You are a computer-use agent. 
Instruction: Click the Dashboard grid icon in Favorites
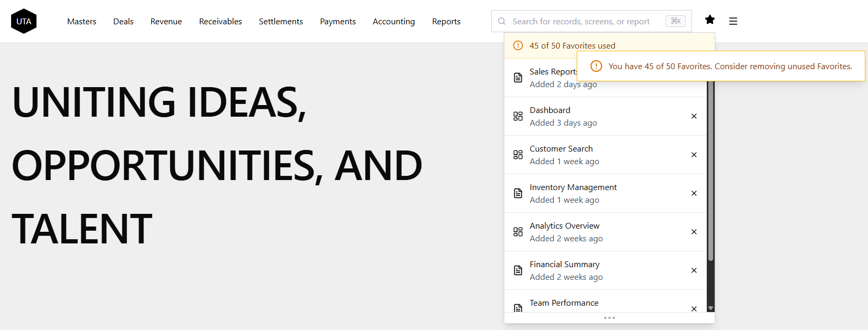(x=518, y=116)
